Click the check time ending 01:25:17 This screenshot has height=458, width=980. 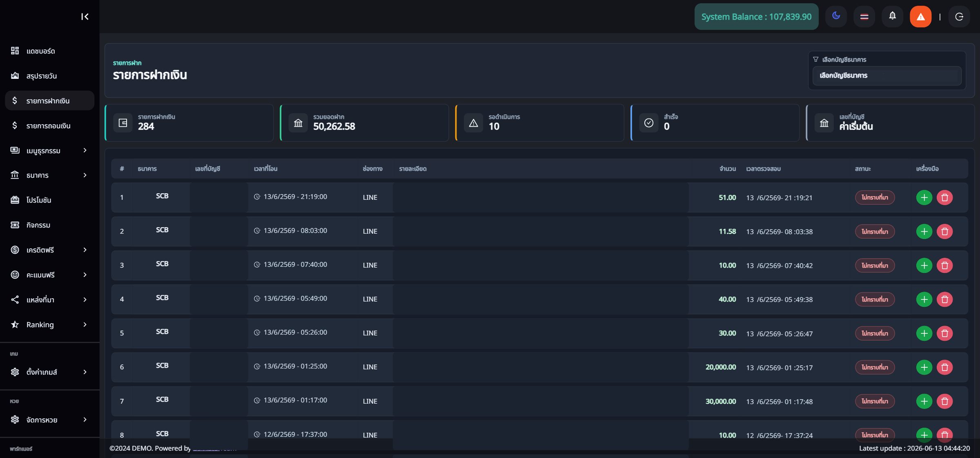pos(780,368)
